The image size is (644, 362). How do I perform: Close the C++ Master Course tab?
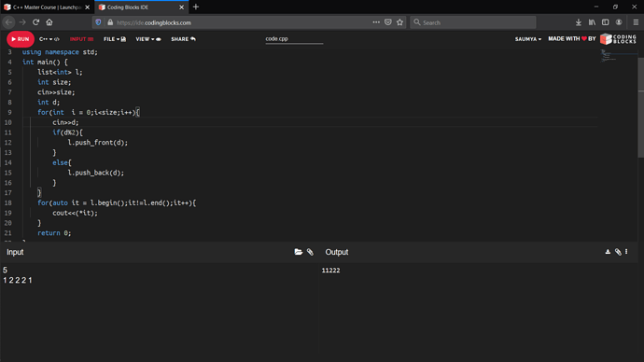88,7
